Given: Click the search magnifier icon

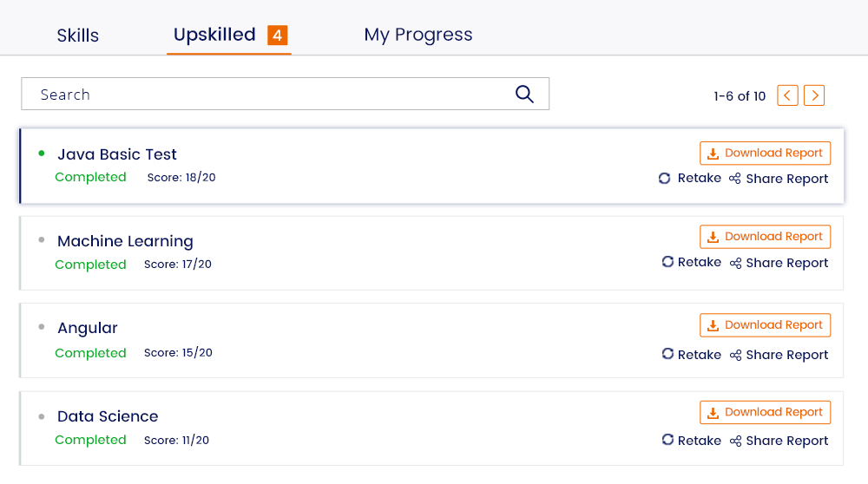Looking at the screenshot, I should pyautogui.click(x=524, y=94).
